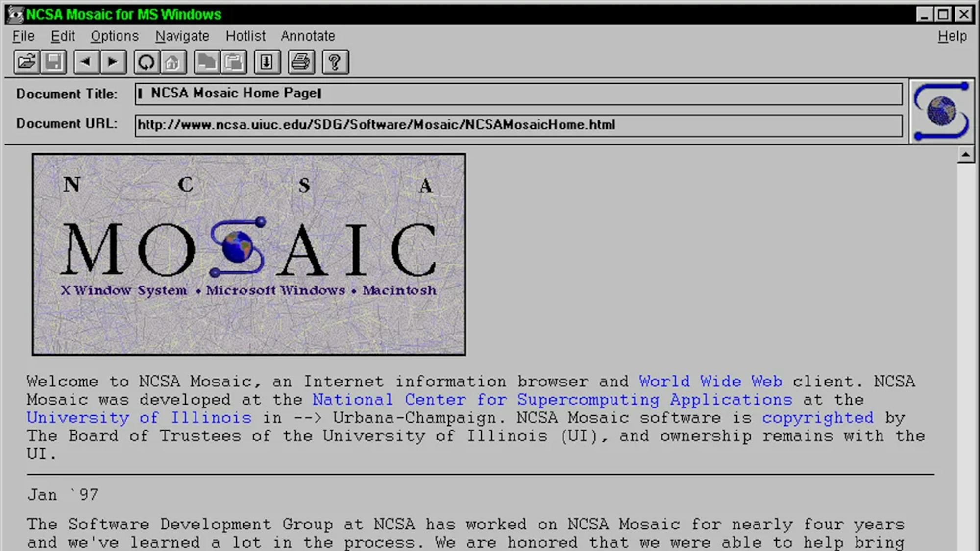Viewport: 980px width, 551px height.
Task: Print the page using the printer icon
Action: [x=300, y=62]
